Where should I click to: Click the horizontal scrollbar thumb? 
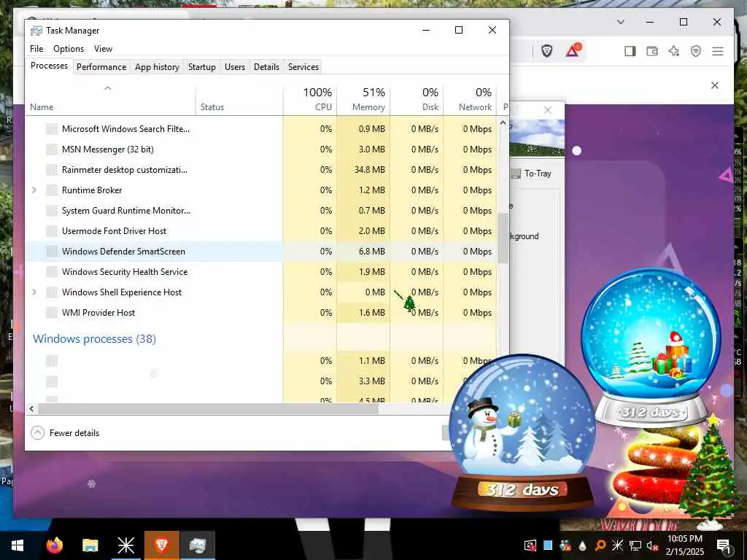(x=208, y=408)
